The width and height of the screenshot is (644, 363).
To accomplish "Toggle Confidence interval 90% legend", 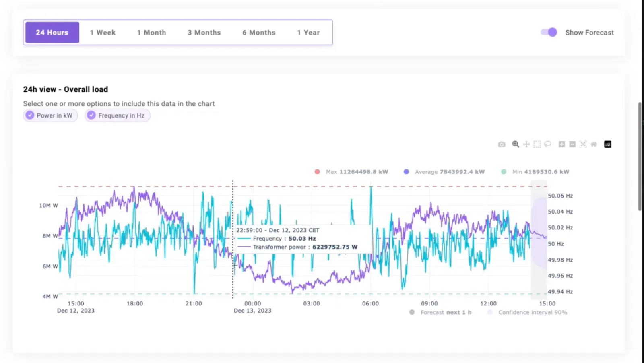I will click(527, 312).
